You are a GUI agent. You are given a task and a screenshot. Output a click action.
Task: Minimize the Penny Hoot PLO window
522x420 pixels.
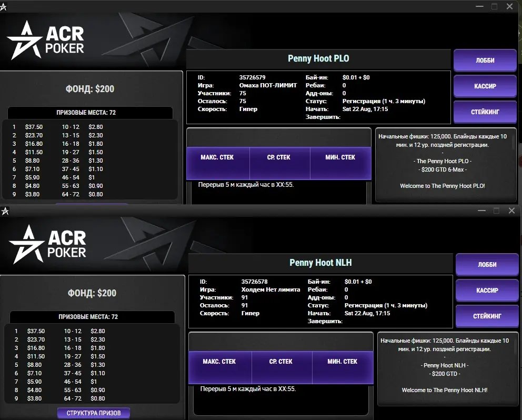(479, 6)
